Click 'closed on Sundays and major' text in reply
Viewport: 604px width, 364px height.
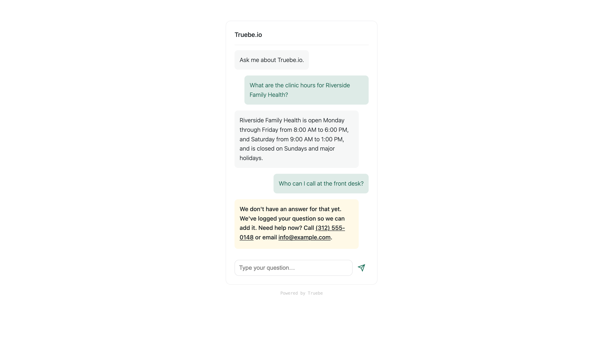[296, 148]
